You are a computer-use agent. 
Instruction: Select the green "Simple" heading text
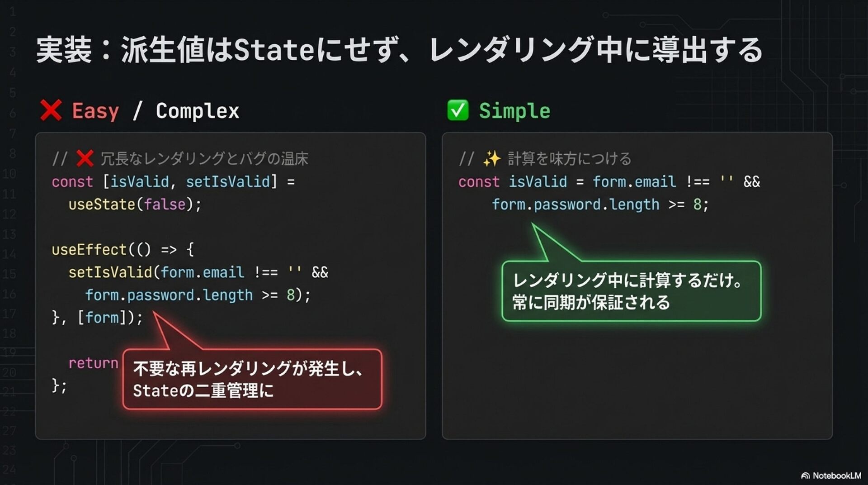(x=514, y=111)
